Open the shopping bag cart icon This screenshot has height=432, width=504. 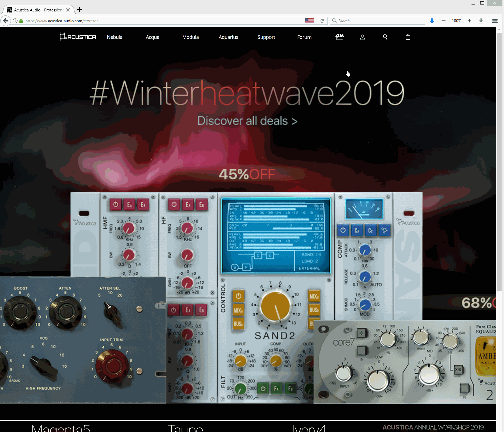[408, 37]
